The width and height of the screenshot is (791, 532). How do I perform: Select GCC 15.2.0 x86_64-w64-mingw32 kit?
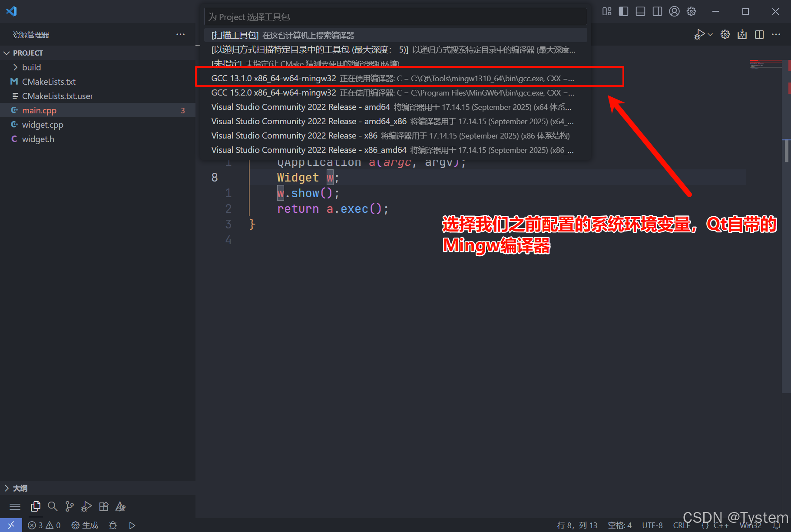click(x=395, y=93)
